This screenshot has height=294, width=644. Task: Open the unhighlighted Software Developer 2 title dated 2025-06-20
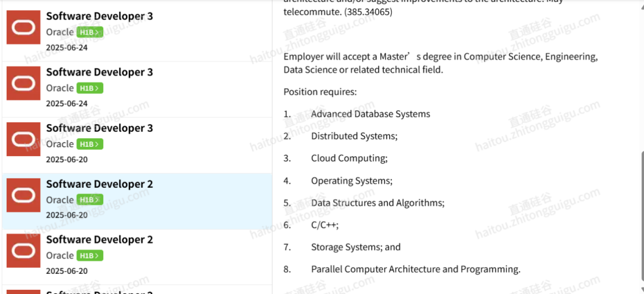(x=100, y=240)
